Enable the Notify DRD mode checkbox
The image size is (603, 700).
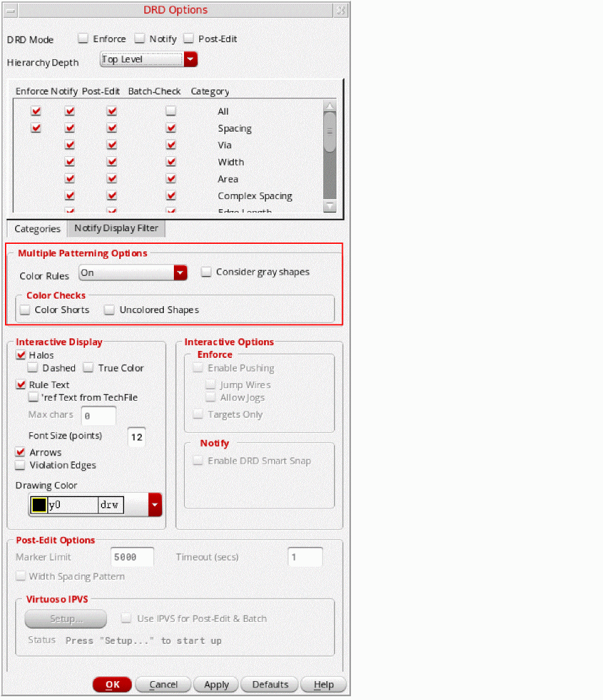click(x=140, y=38)
